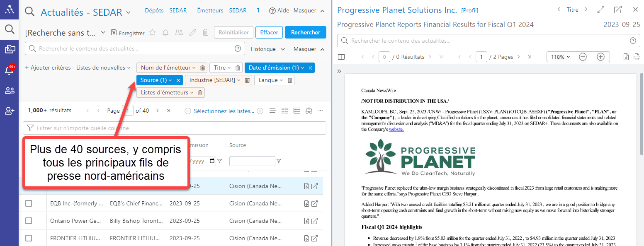This screenshot has width=644, height=246.
Task: Switch to Émetteurs - SEDAR tab
Action: pos(222,10)
